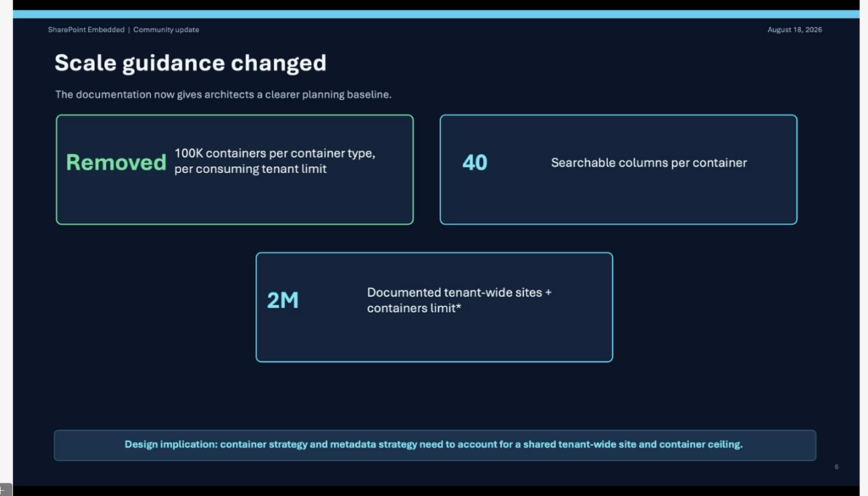The height and width of the screenshot is (496, 868).
Task: Click the "2M" statistic number
Action: (282, 300)
